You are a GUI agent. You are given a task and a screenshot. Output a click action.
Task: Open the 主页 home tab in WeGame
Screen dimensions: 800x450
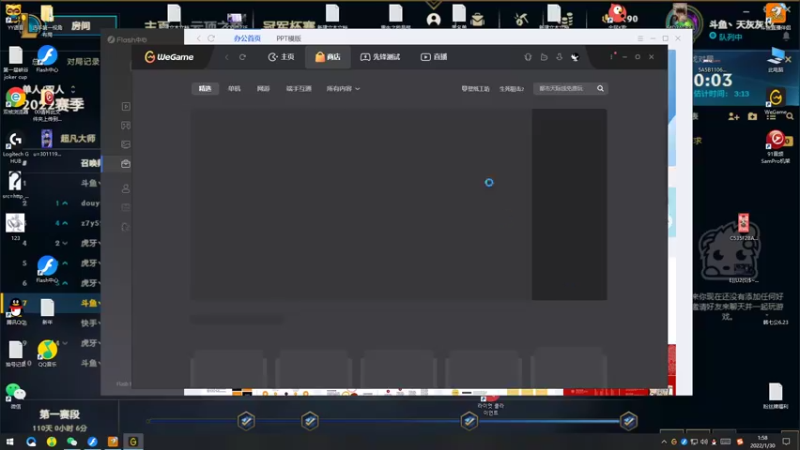point(281,57)
